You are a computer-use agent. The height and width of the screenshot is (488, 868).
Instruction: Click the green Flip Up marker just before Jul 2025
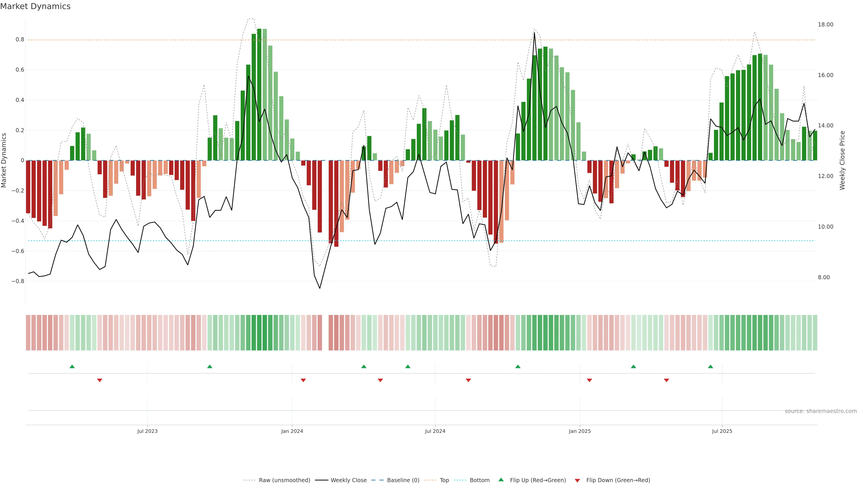[x=710, y=366]
